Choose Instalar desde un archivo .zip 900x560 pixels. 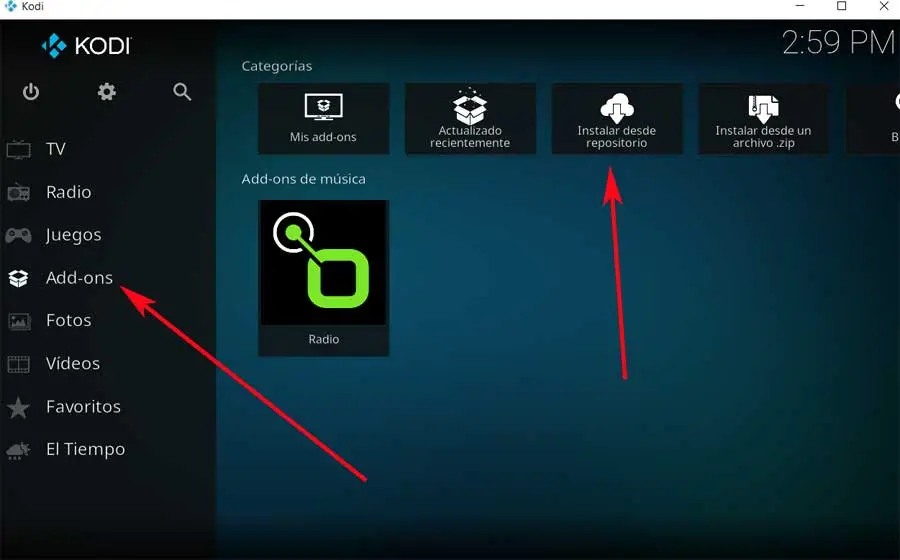[763, 119]
